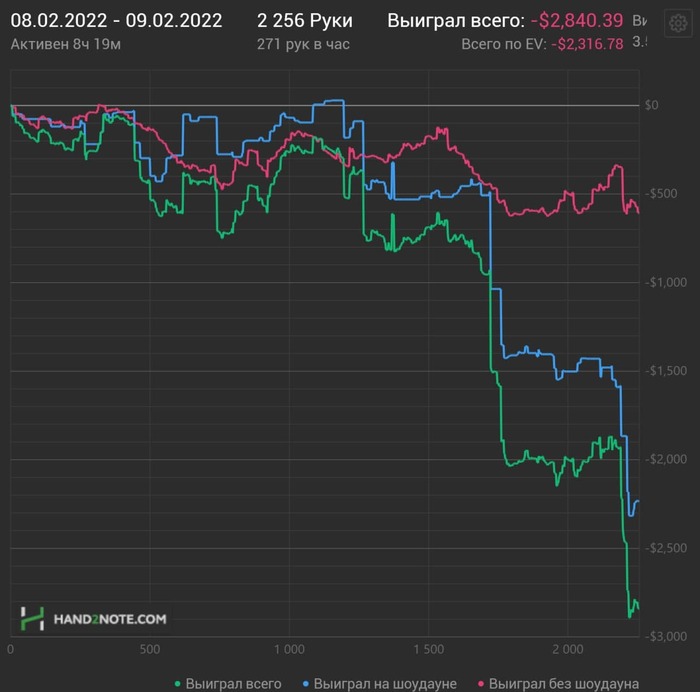Click the -$2,840.39 total winnings value
The image size is (700, 692).
(577, 21)
